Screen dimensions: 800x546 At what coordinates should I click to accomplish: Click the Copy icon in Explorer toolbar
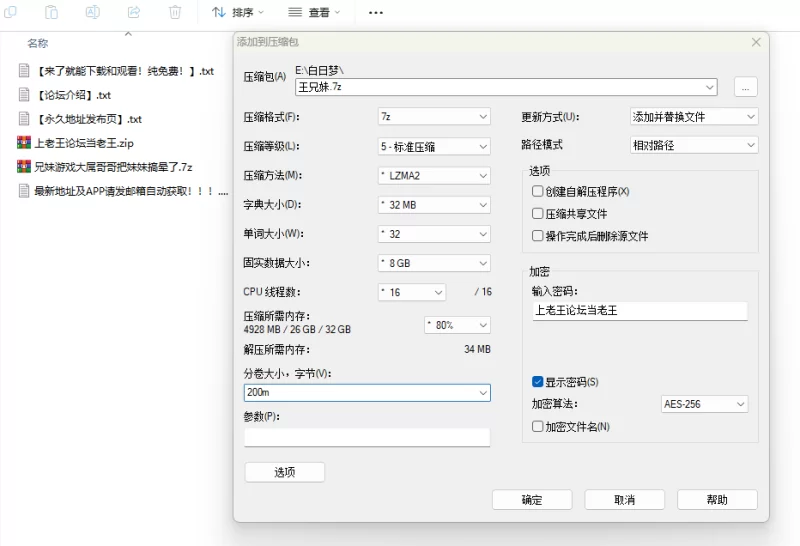pos(10,12)
